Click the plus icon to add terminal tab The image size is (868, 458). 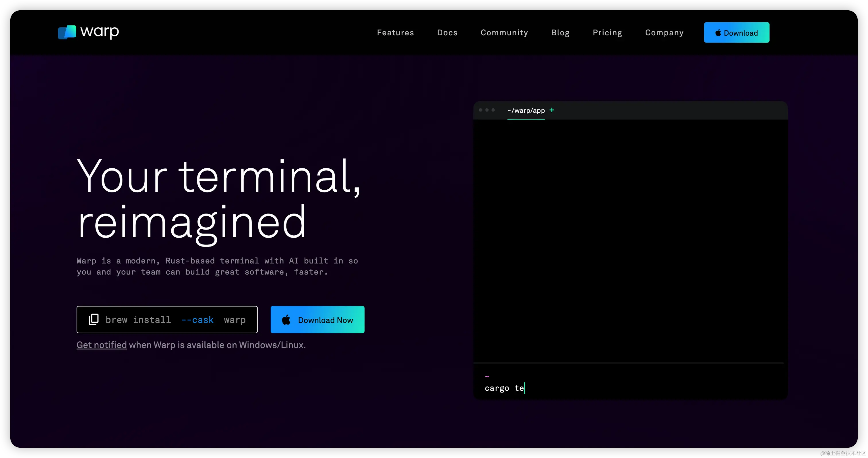coord(552,110)
